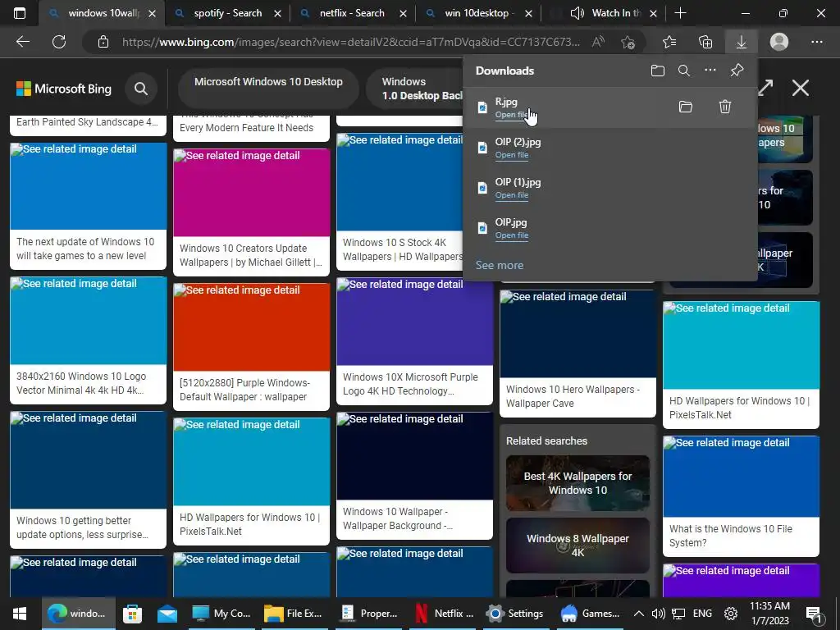The height and width of the screenshot is (630, 840).
Task: Open file link under OIP (1).jpg
Action: click(512, 195)
